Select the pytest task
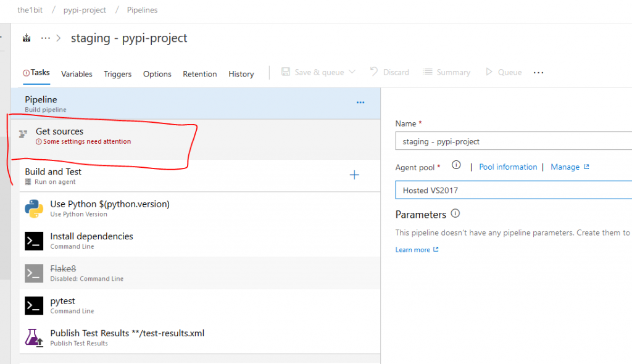The image size is (632, 364). (x=200, y=305)
